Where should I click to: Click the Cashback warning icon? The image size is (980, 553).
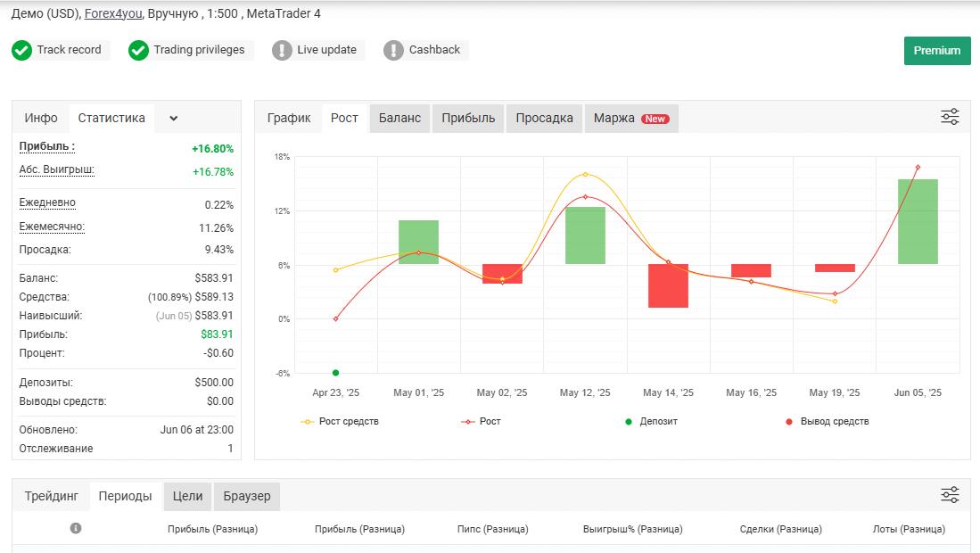click(x=393, y=50)
